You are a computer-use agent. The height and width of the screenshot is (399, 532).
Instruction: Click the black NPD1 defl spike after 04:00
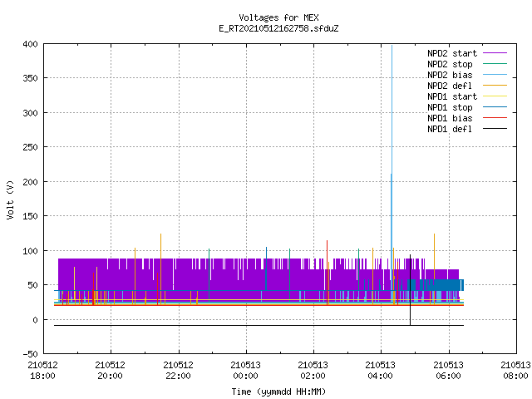pos(410,290)
